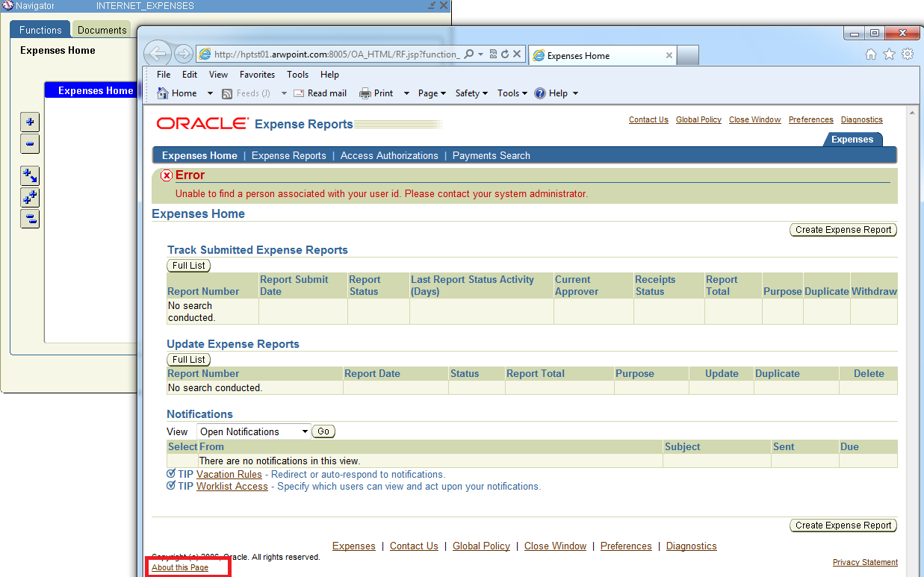Screen dimensions: 924x577
Task: Expand the Help dropdown arrow in command bar
Action: pos(574,93)
